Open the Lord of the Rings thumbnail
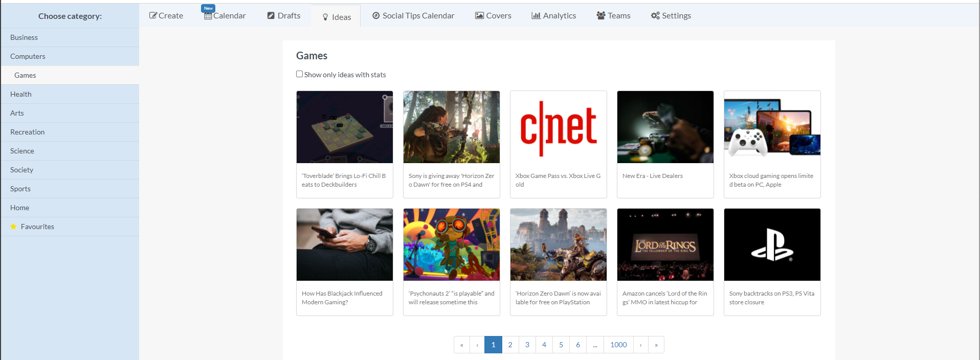Screen dimensions: 980x360 click(x=665, y=244)
